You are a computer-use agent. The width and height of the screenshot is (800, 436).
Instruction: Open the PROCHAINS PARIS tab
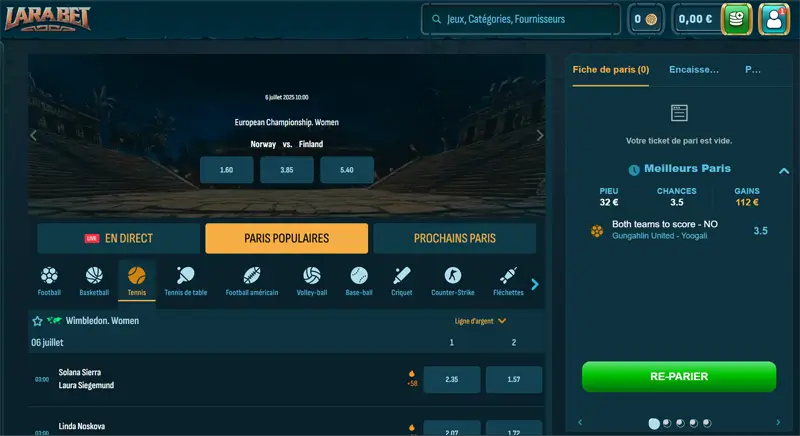click(x=454, y=238)
